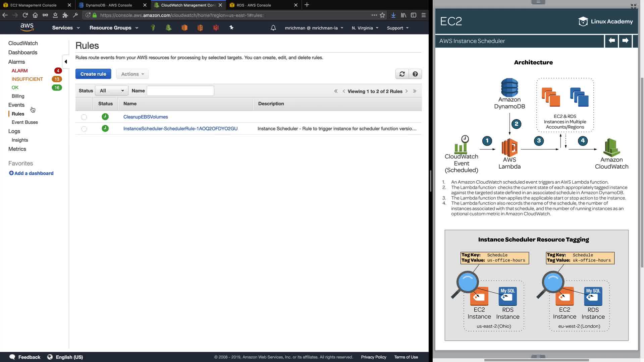Open the Services menu
Screen dimensions: 644x362
click(x=66, y=28)
